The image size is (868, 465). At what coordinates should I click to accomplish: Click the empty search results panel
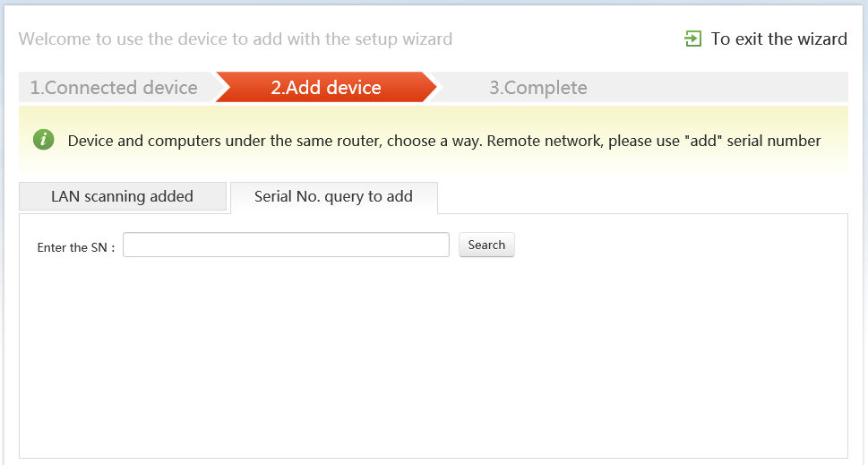point(433,358)
